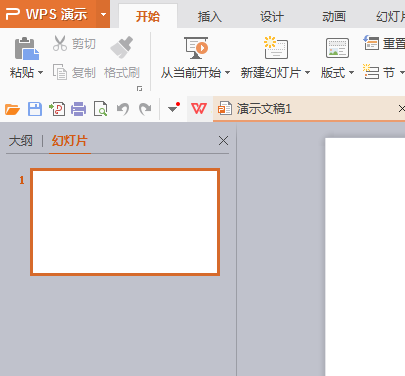The height and width of the screenshot is (376, 405).
Task: Click the redo arrow
Action: pos(145,109)
